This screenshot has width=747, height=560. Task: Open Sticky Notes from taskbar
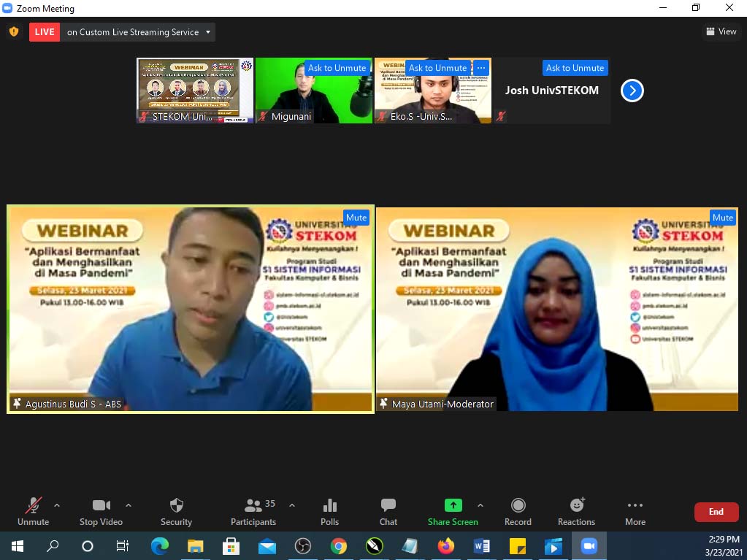518,545
